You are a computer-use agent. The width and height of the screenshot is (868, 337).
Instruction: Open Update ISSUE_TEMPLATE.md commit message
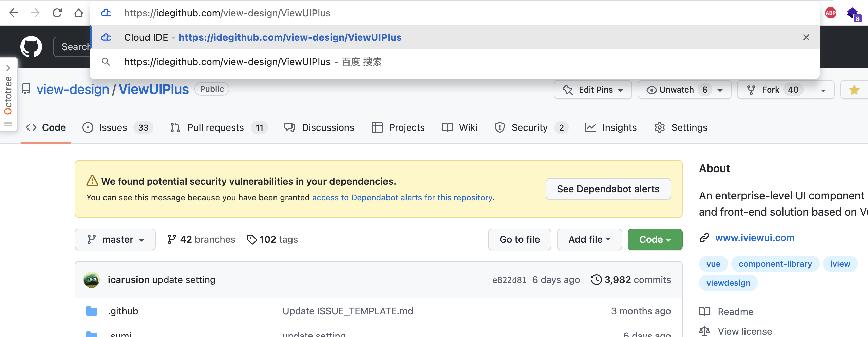[x=348, y=311]
